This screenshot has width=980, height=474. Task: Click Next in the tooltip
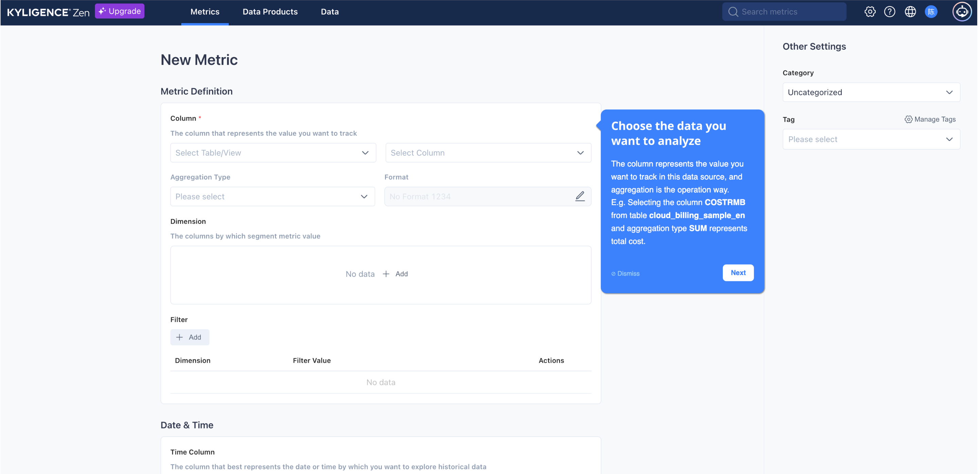(738, 273)
